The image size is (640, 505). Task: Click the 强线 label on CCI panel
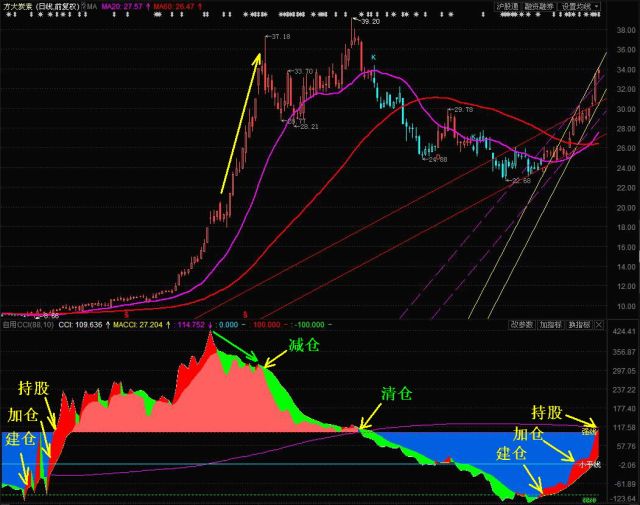pos(589,431)
